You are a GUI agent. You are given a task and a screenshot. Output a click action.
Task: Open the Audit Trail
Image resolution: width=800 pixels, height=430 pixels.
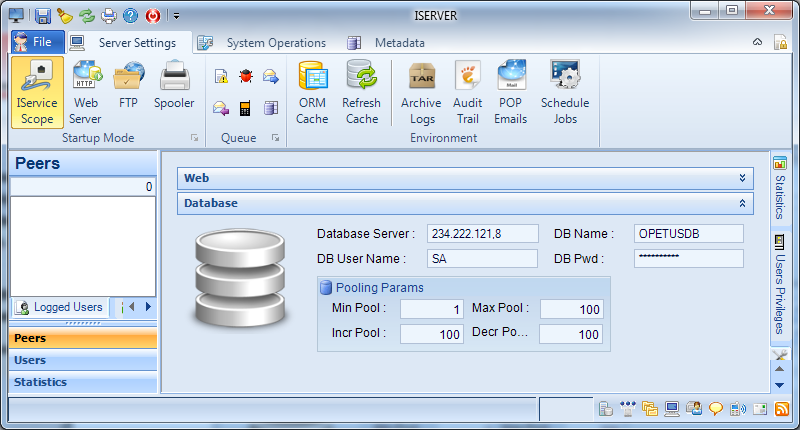tap(467, 92)
